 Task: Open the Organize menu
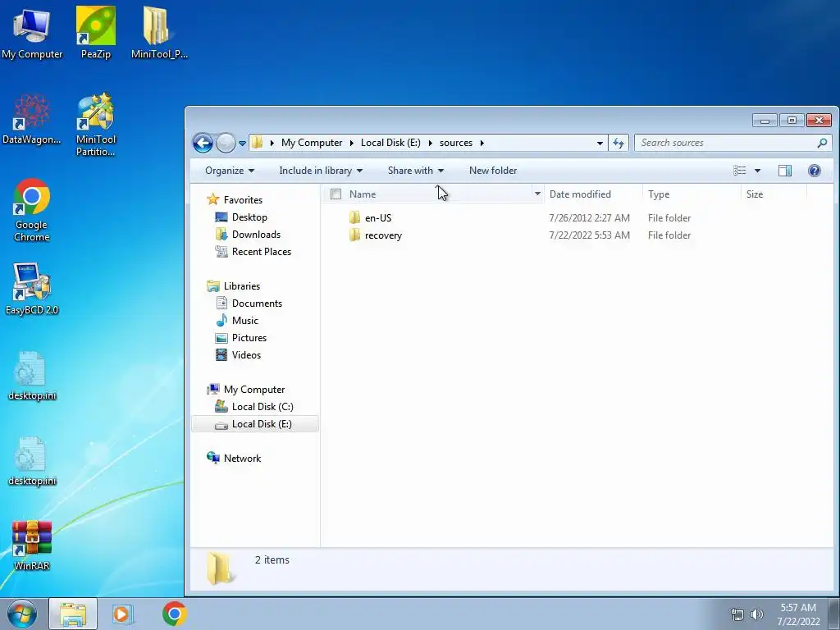[x=230, y=171]
